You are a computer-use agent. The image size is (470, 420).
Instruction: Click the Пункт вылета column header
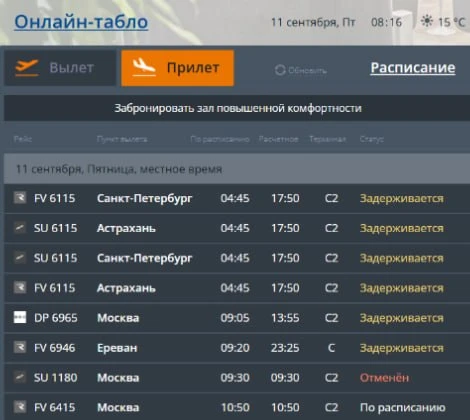tap(122, 139)
